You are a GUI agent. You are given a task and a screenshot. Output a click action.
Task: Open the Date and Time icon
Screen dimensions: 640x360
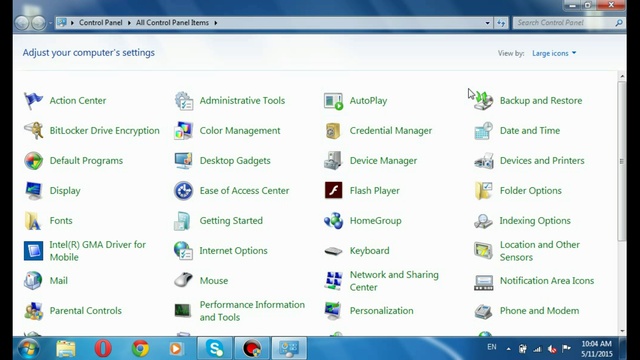pos(484,131)
